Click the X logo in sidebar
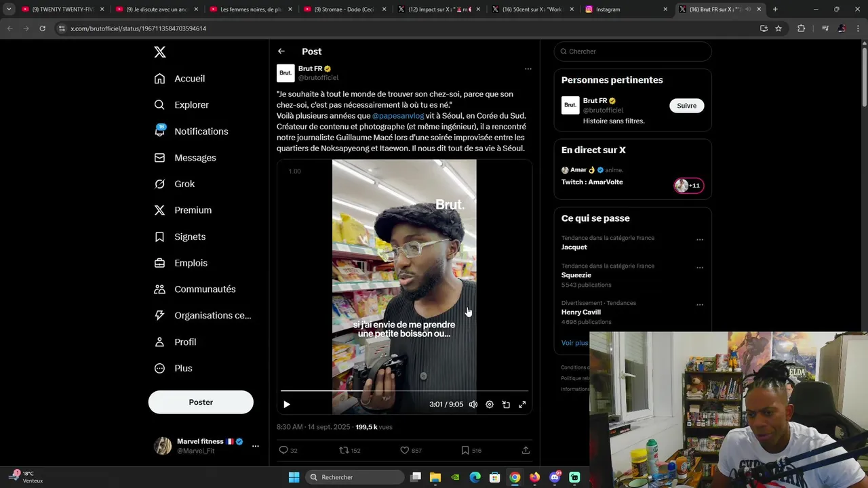This screenshot has height=488, width=868. 159,52
